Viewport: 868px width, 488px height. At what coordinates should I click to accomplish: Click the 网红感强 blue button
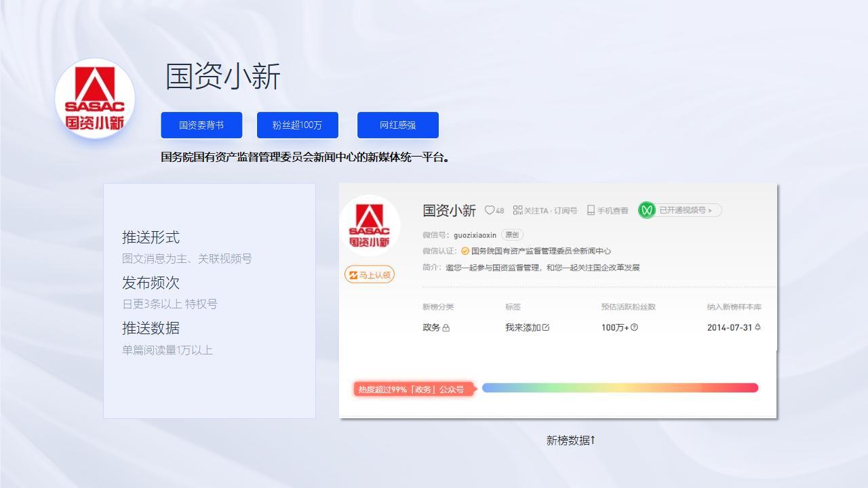click(x=397, y=125)
